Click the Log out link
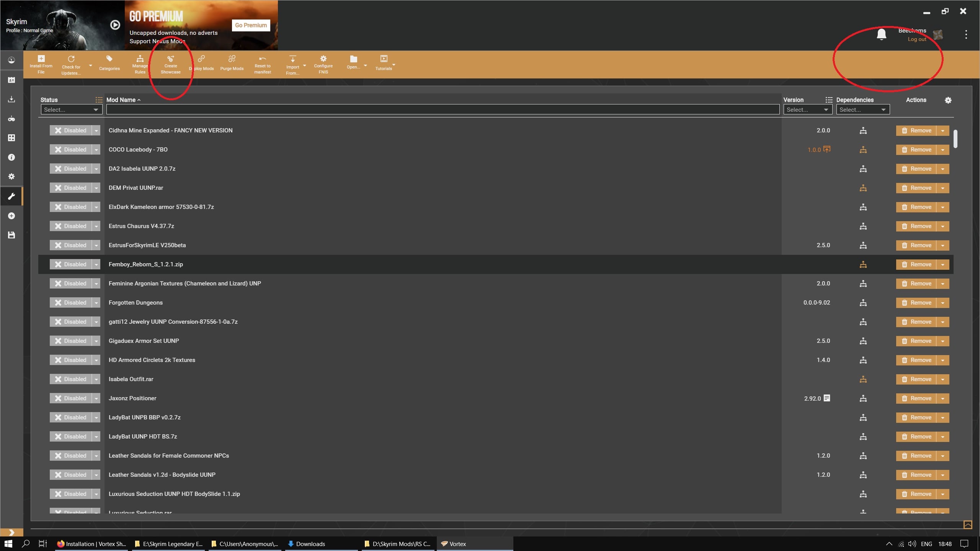This screenshot has width=980, height=551. click(917, 39)
